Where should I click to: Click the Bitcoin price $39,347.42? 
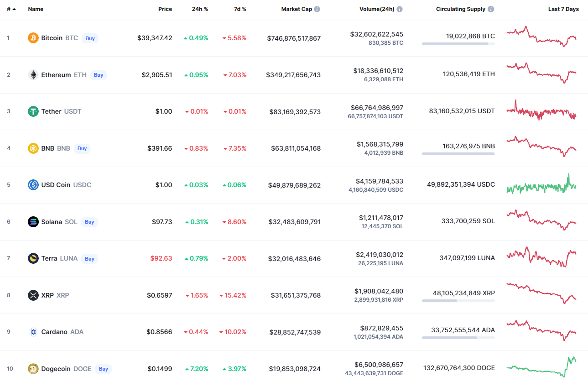tap(155, 38)
